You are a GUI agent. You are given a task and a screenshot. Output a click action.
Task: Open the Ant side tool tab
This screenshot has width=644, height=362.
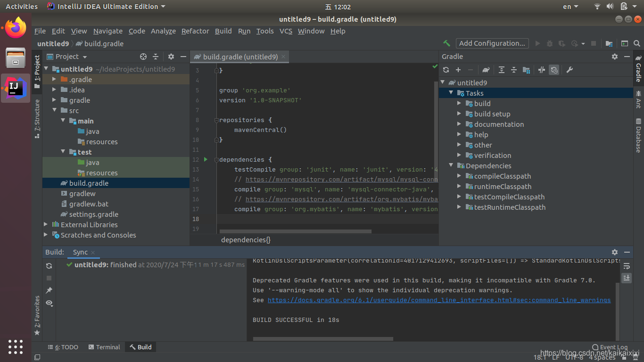click(638, 99)
